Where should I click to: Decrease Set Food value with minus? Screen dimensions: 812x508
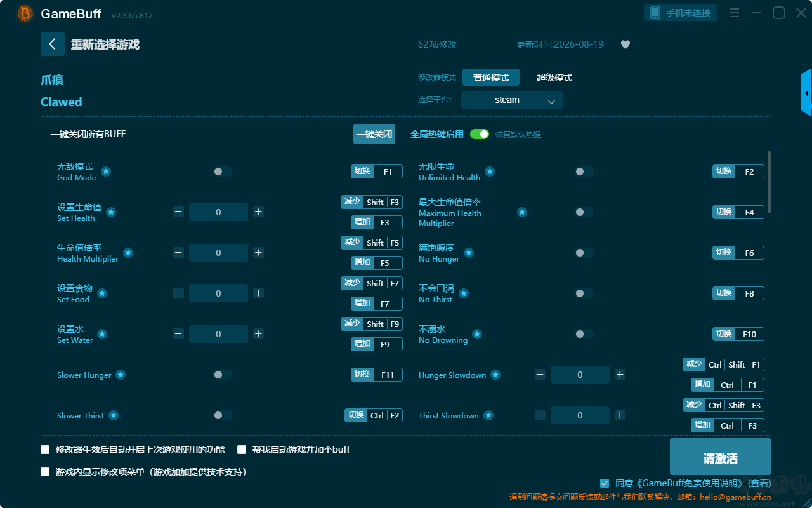[x=178, y=293]
